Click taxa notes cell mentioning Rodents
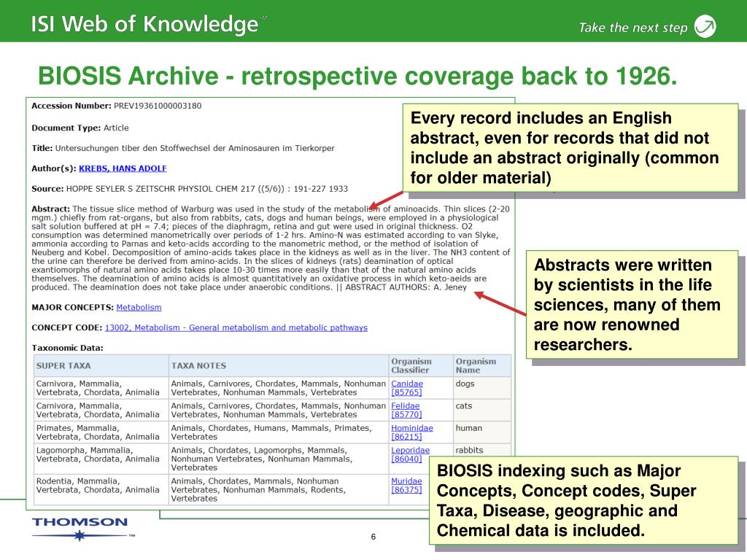This screenshot has height=560, width=747. 279,489
